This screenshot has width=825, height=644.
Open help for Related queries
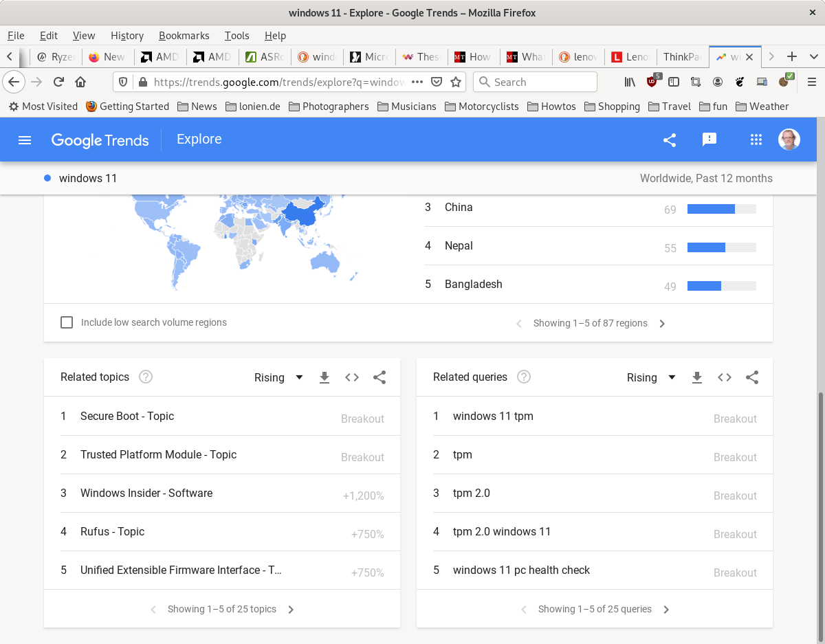(x=524, y=377)
